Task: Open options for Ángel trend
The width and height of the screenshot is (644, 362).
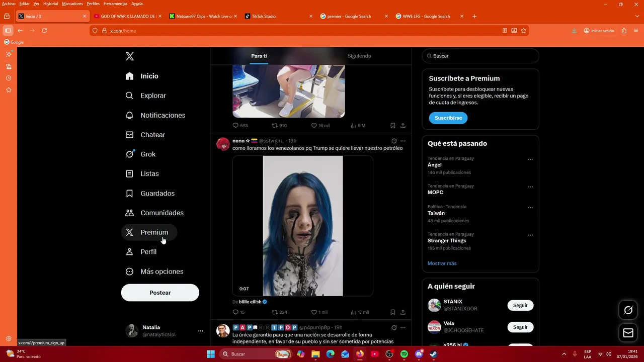Action: click(530, 159)
